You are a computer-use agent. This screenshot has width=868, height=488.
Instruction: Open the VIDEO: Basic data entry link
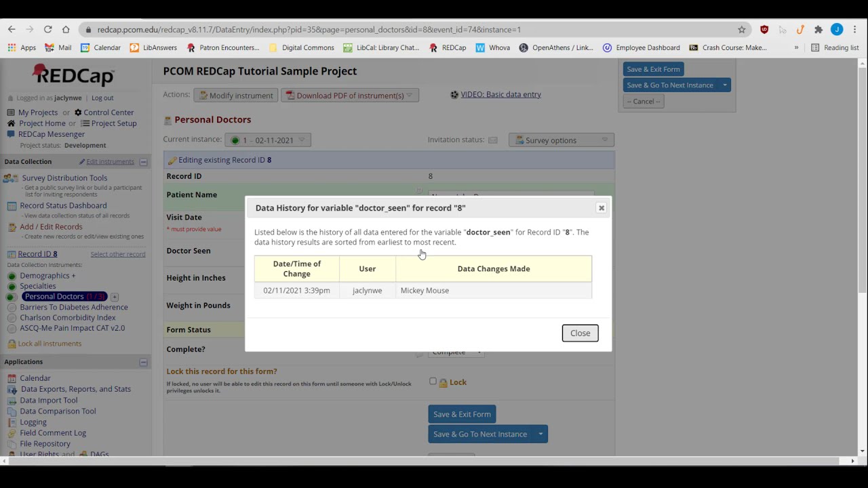(500, 94)
